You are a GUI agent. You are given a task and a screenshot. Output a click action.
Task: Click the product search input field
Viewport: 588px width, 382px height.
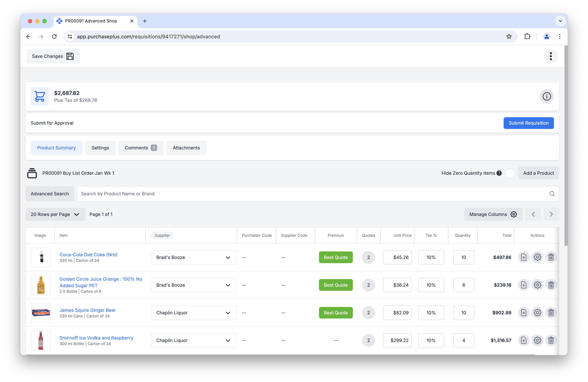(222, 194)
